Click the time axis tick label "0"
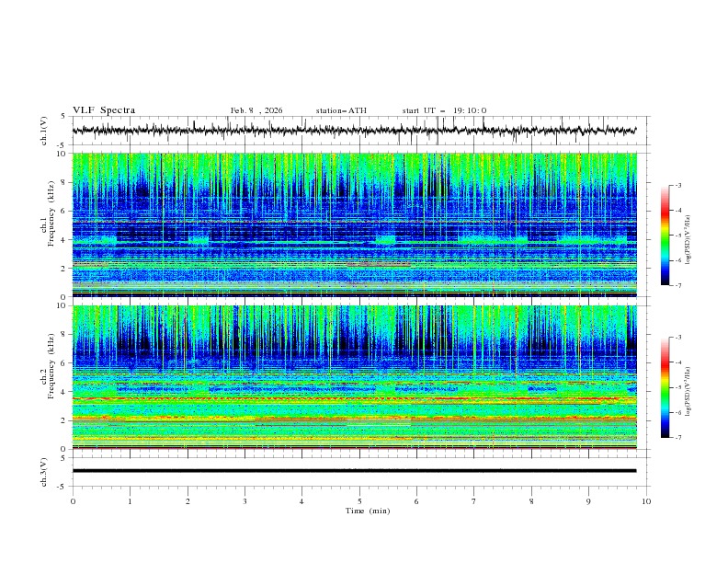The height and width of the screenshot is (563, 728). point(73,501)
